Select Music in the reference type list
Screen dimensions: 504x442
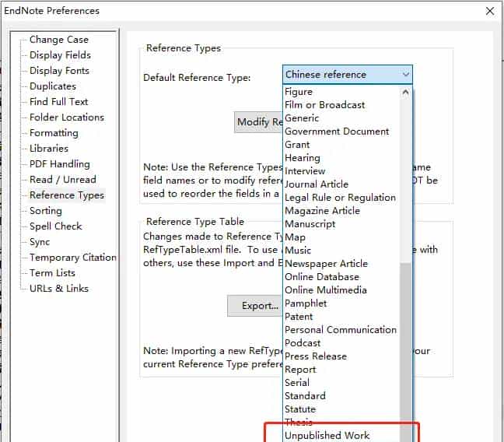(x=342, y=250)
